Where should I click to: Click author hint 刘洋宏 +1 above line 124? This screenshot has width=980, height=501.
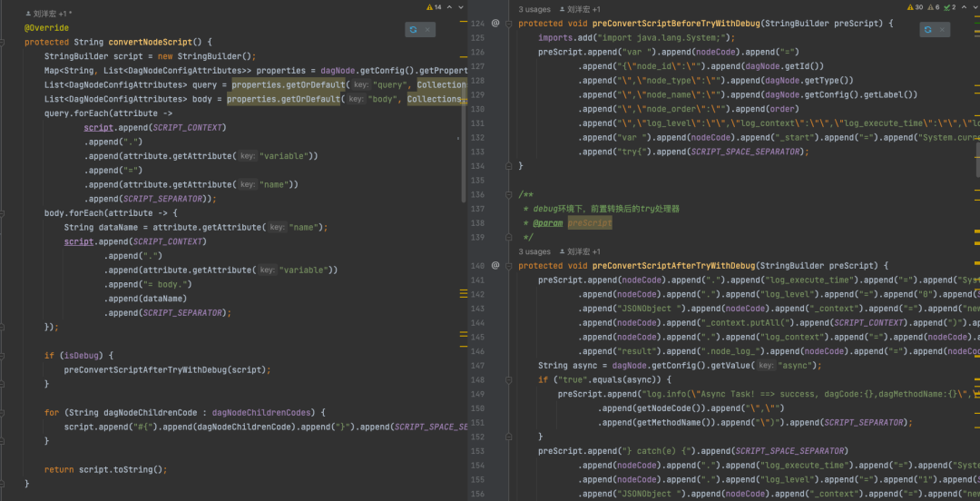pyautogui.click(x=579, y=9)
